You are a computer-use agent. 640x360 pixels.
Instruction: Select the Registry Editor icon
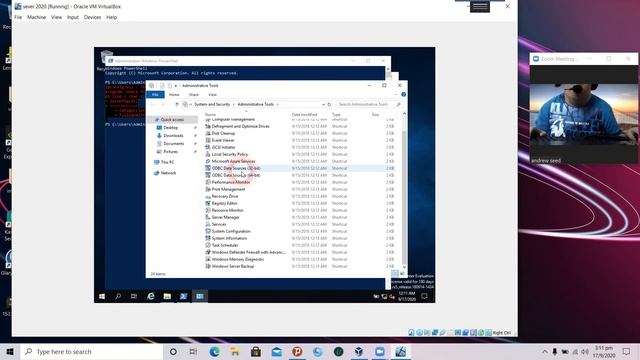coord(208,203)
